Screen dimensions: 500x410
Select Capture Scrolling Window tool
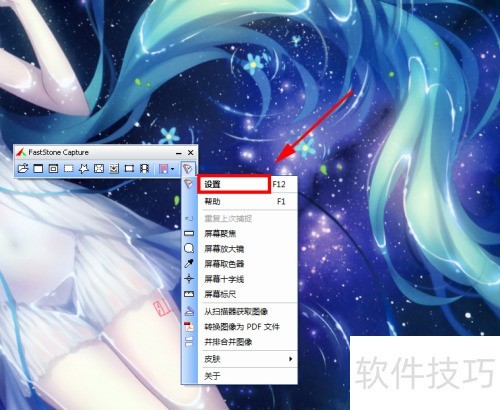tap(114, 168)
